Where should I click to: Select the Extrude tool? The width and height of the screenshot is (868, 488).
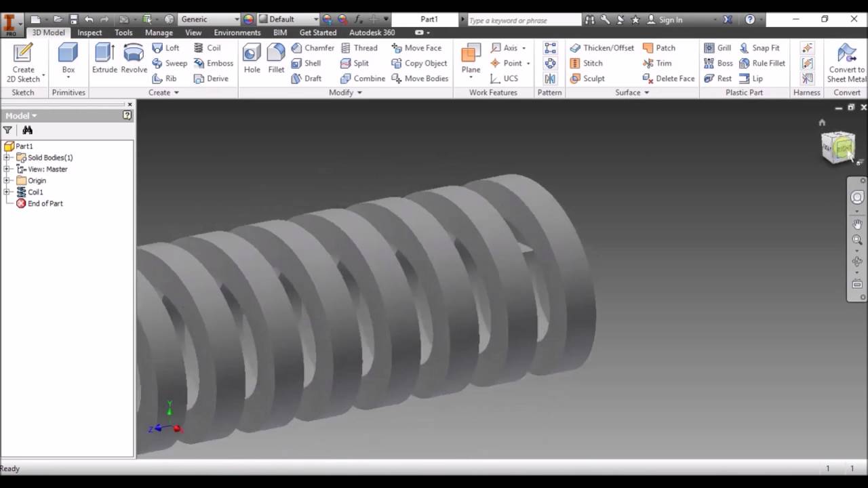[x=104, y=58]
